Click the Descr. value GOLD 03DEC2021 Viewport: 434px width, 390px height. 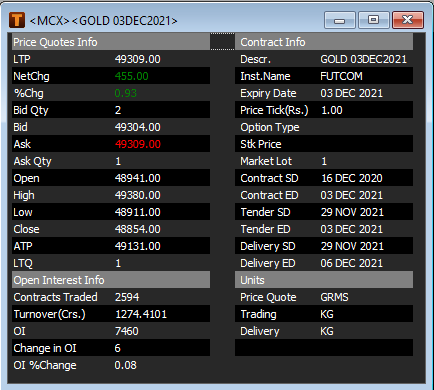click(x=364, y=59)
